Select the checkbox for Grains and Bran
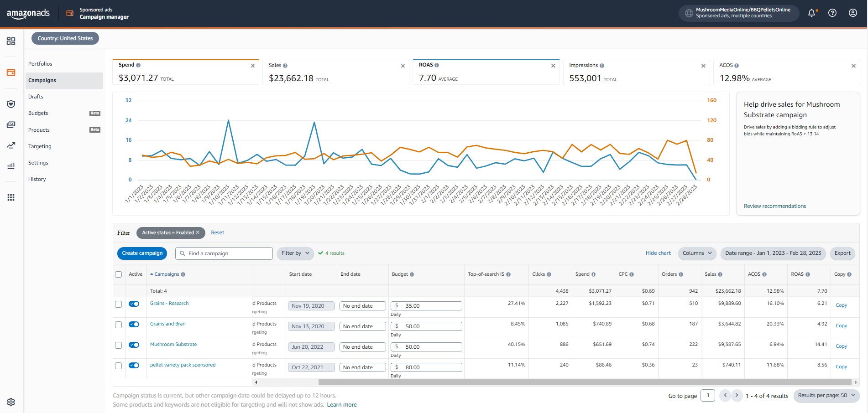The image size is (868, 413). [119, 325]
